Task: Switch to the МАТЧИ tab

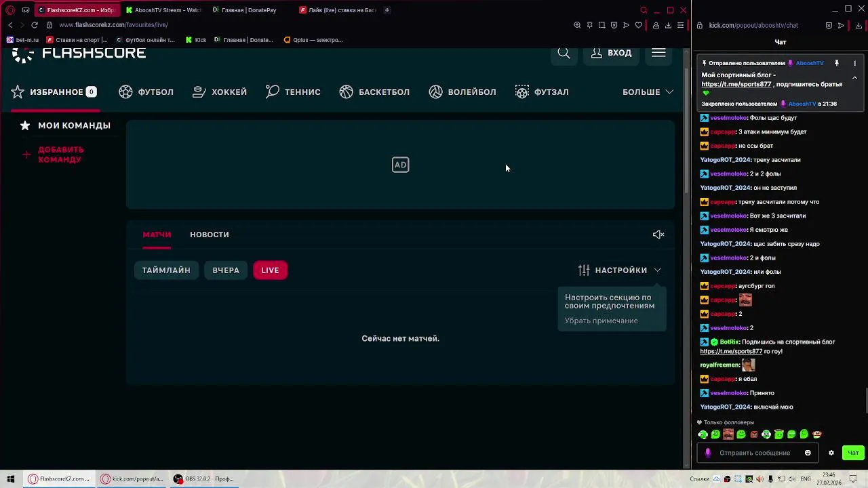Action: [x=157, y=235]
